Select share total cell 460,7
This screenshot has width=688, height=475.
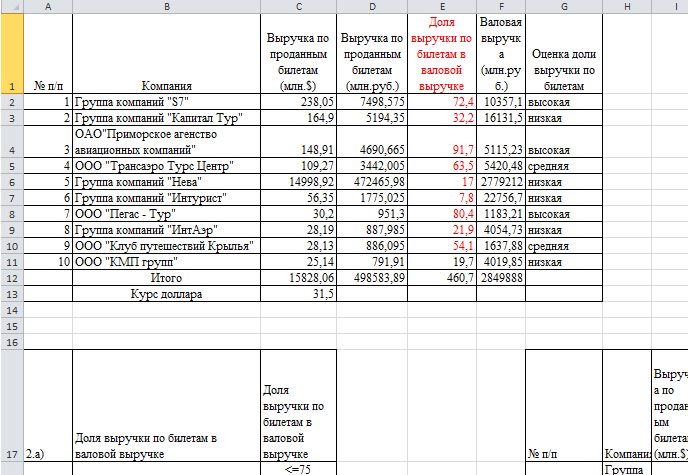tap(442, 278)
